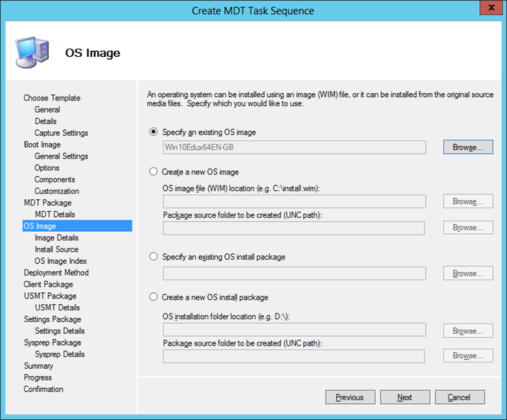Cancel the task sequence wizard
The image size is (507, 420).
click(x=459, y=397)
